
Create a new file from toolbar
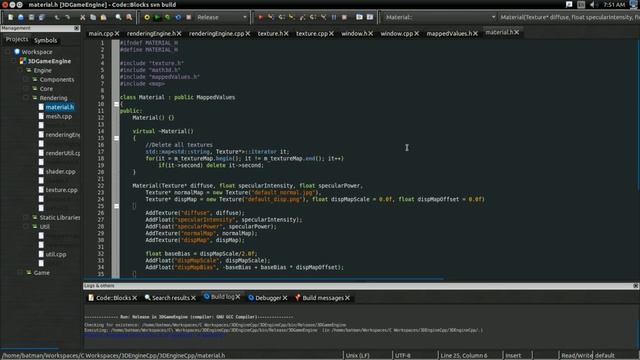[x=11, y=17]
